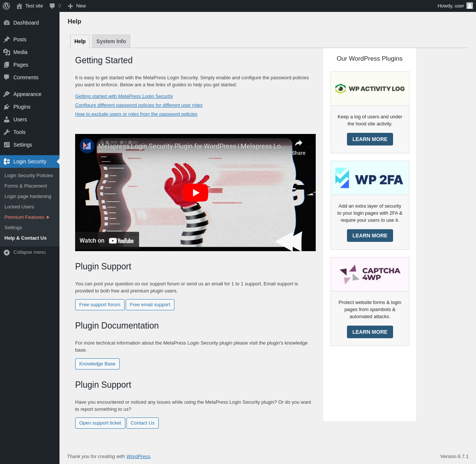The image size is (476, 464).
Task: Click the Comments speech bubble sidebar icon
Action: pos(7,77)
